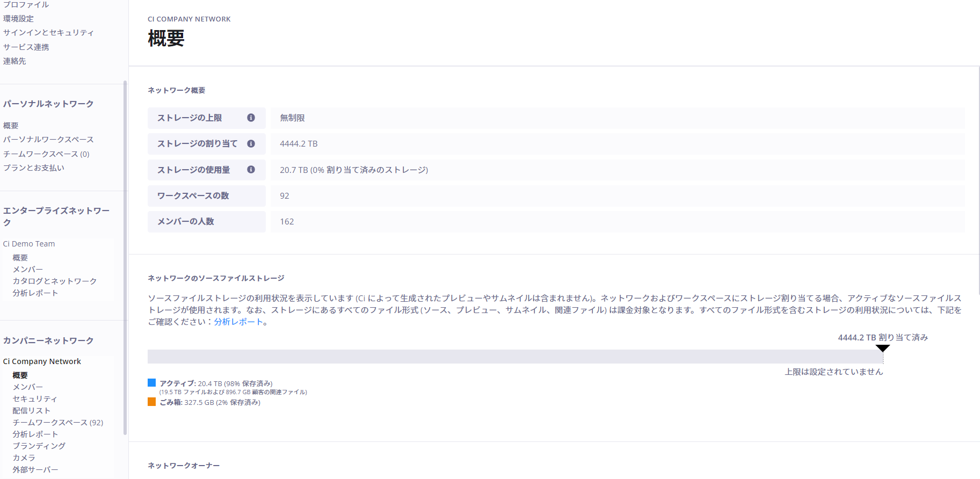Click the sidebar vertical scrollbar

tap(125, 258)
